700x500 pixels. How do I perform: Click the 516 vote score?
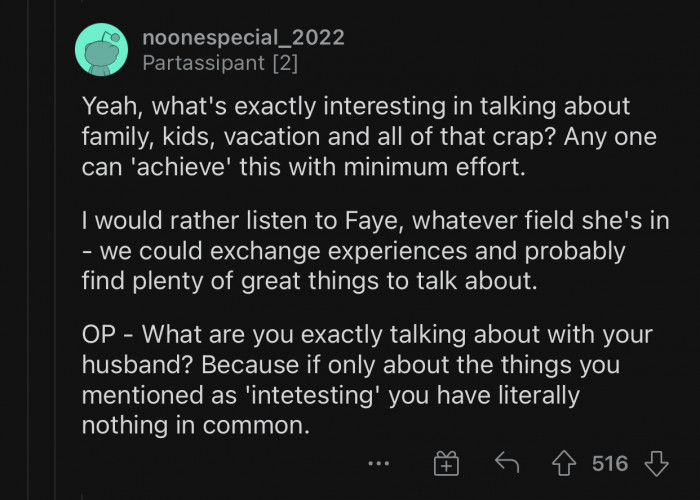coord(610,463)
